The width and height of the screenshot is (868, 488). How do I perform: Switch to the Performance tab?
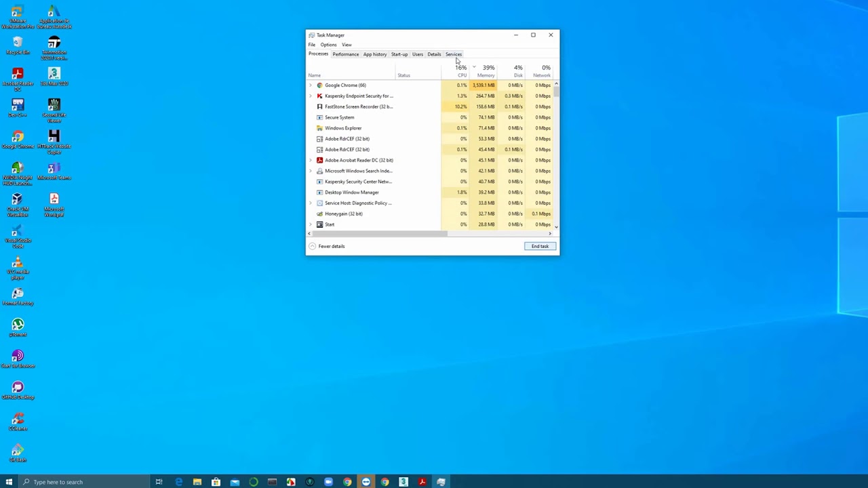coord(346,54)
